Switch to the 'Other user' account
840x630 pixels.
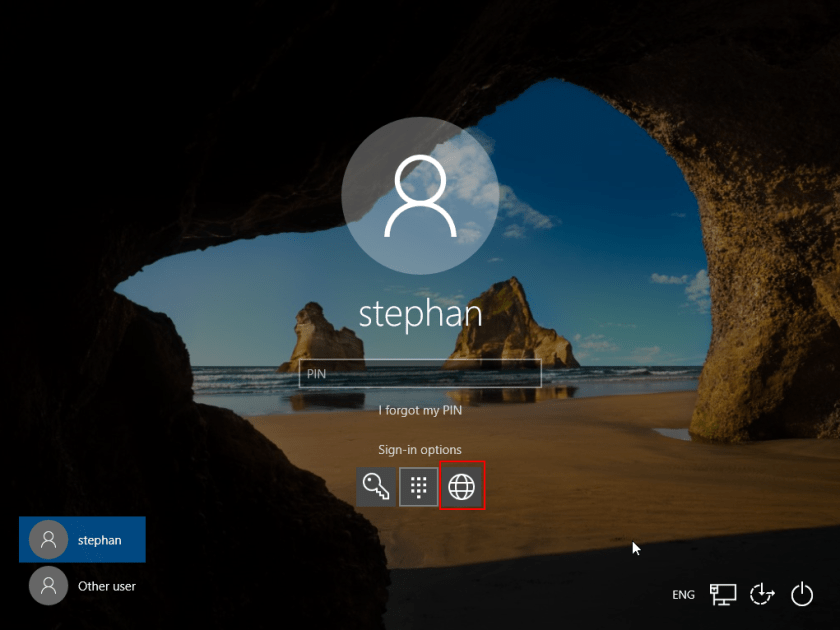(82, 586)
